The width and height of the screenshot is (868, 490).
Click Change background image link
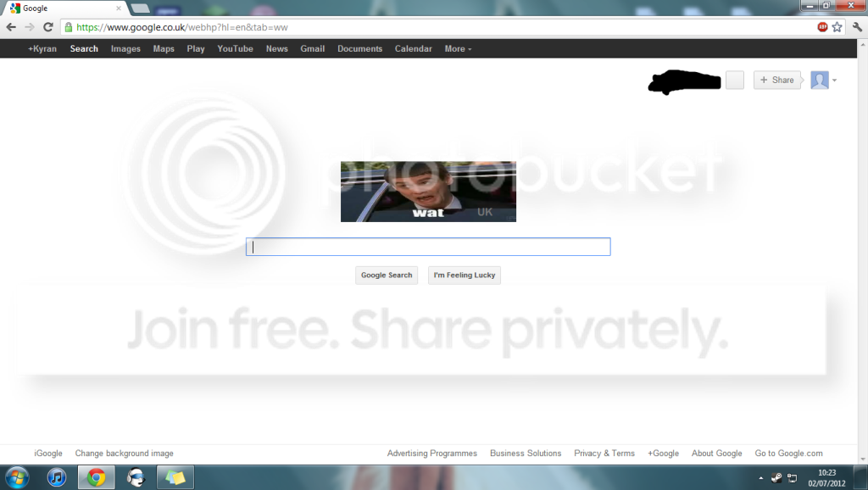pyautogui.click(x=125, y=454)
